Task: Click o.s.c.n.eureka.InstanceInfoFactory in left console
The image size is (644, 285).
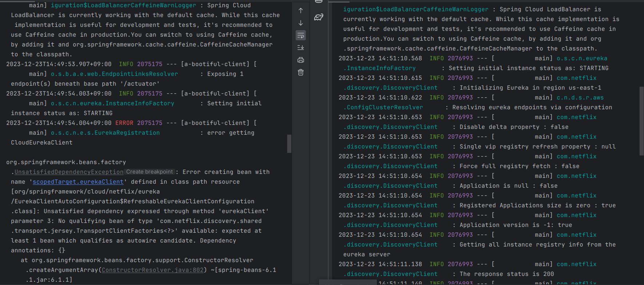Action: click(x=112, y=103)
